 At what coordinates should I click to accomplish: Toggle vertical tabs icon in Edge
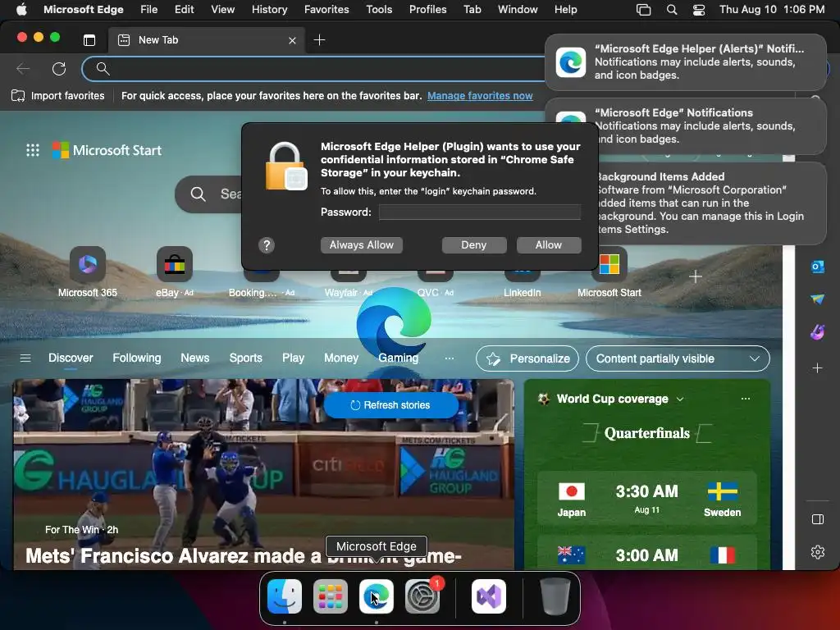tap(89, 39)
